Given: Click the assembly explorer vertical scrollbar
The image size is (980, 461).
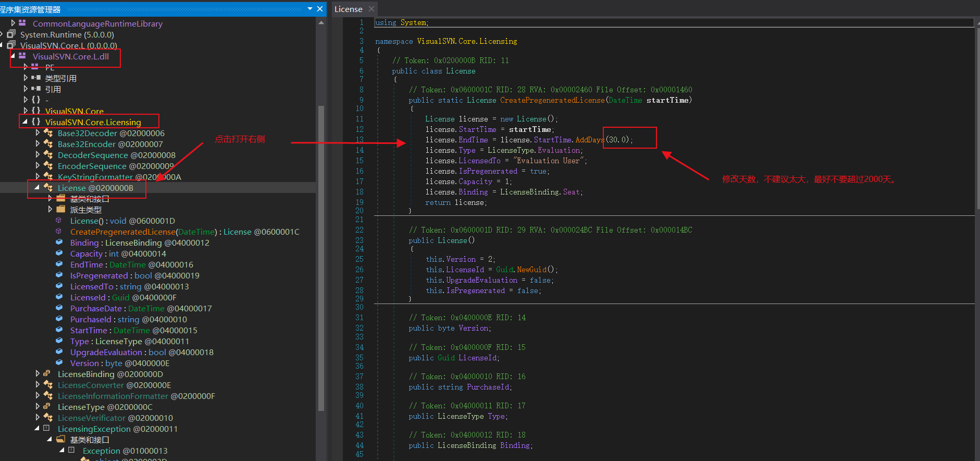Looking at the screenshot, I should pos(321,258).
